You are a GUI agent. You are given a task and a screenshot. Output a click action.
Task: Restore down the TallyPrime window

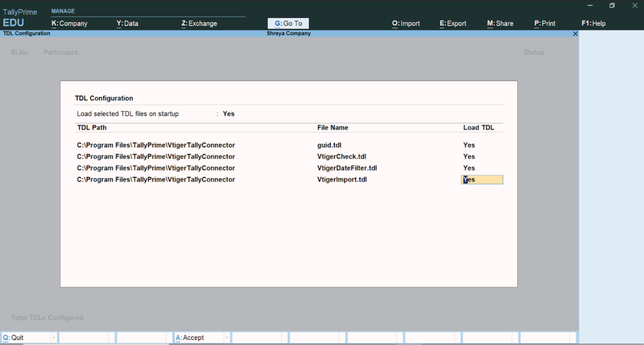pos(612,6)
